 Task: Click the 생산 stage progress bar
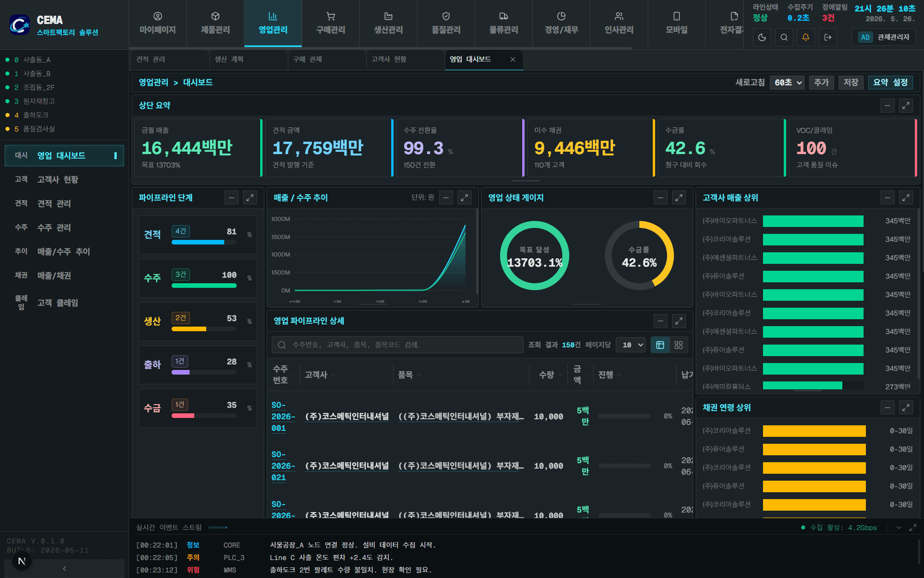point(204,329)
